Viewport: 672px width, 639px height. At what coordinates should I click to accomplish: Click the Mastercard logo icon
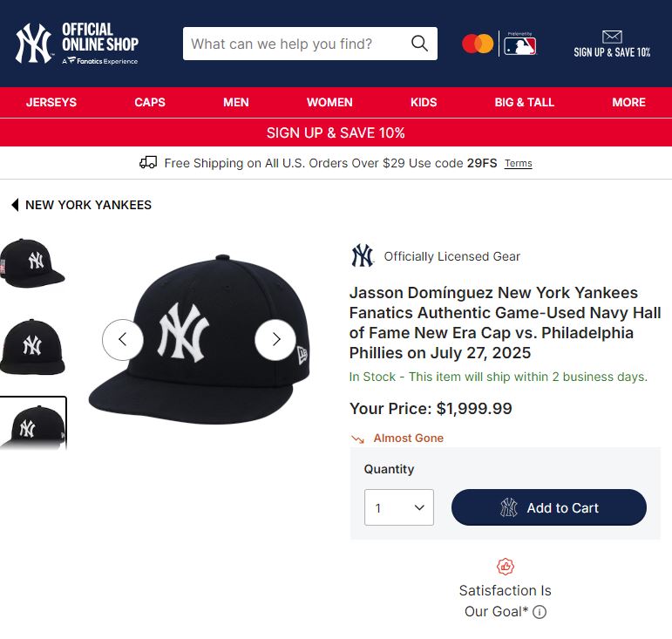[x=478, y=44]
